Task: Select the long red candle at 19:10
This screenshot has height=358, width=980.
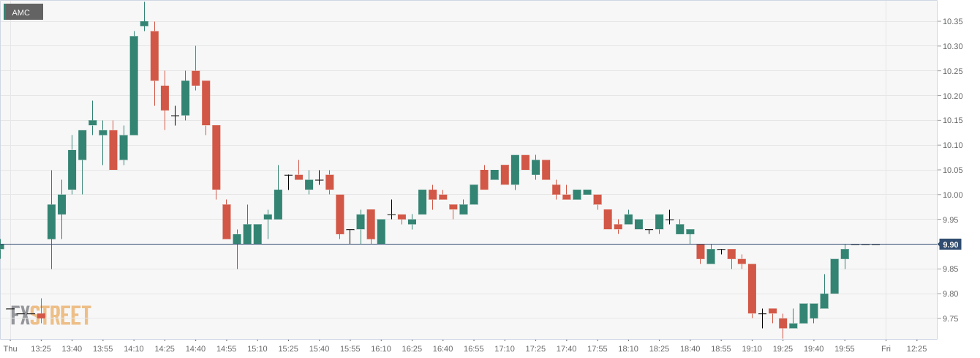Action: click(x=752, y=288)
